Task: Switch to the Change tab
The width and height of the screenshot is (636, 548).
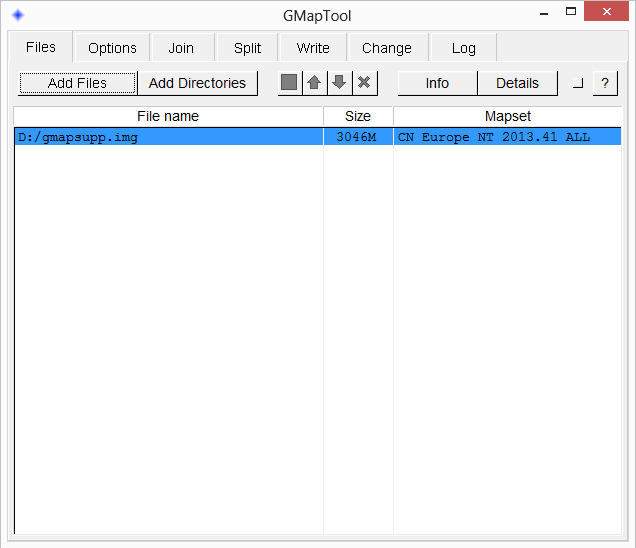Action: 387,48
